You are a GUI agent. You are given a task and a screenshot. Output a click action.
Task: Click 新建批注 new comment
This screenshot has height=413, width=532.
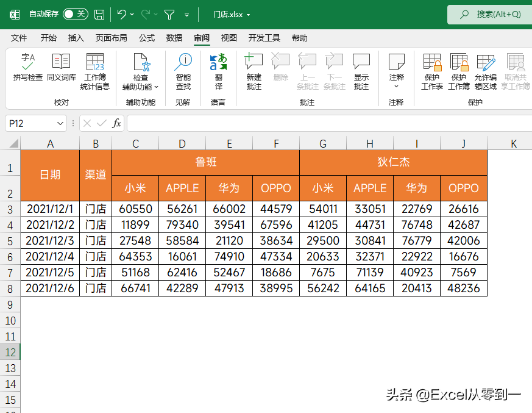tap(254, 71)
